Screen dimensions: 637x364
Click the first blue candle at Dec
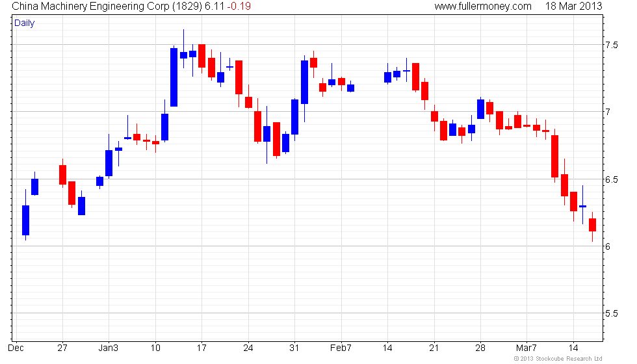click(x=25, y=220)
